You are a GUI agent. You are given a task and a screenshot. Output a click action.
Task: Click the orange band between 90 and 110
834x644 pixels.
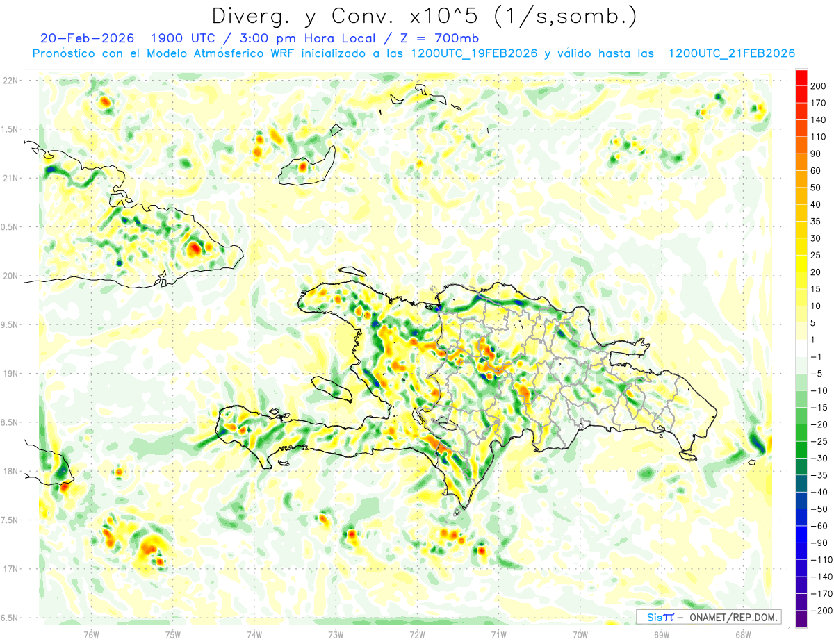pyautogui.click(x=801, y=145)
